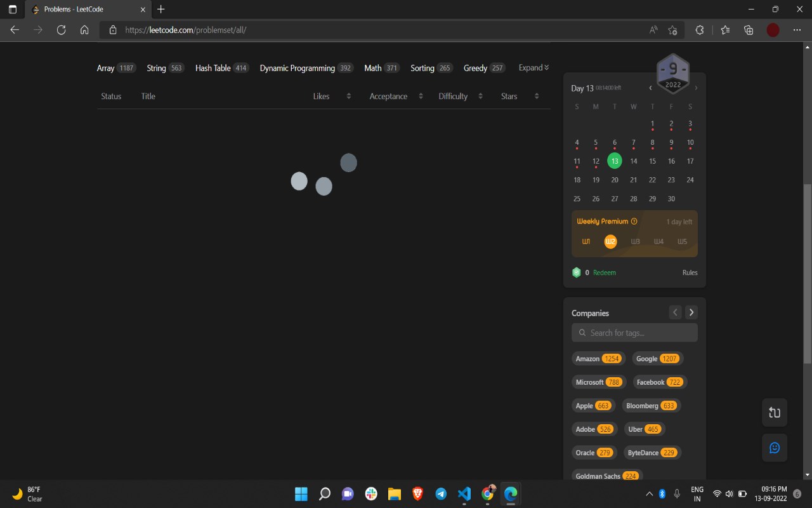Open Brave browser from the taskbar
812x508 pixels.
[x=417, y=493]
